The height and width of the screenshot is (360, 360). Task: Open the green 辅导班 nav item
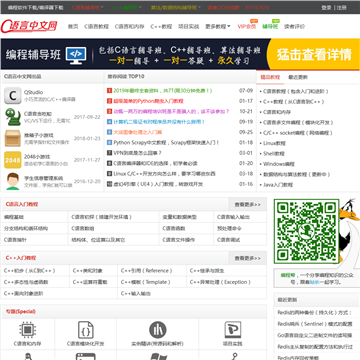tap(270, 26)
